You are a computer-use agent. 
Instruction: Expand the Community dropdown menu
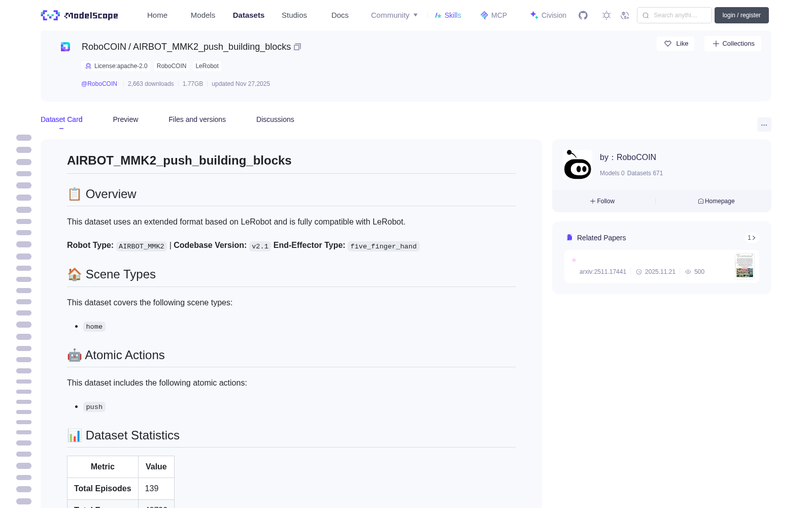pyautogui.click(x=394, y=15)
